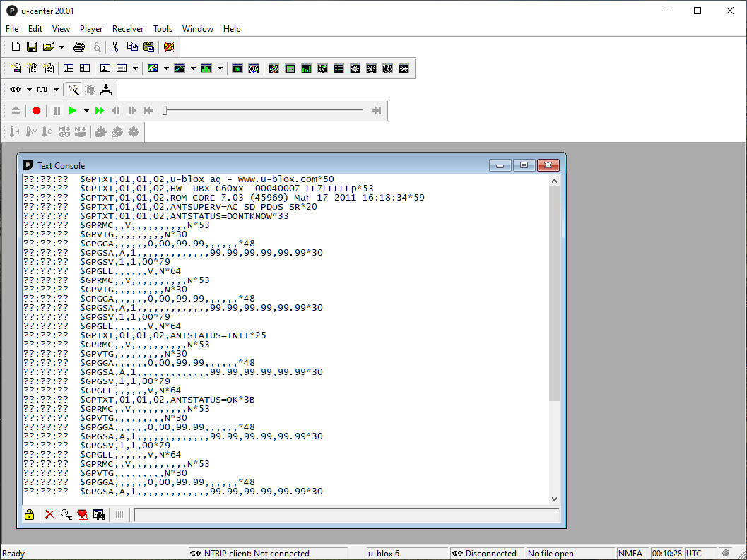
Task: Open dropdown arrow beside the line chart icon
Action: [193, 68]
